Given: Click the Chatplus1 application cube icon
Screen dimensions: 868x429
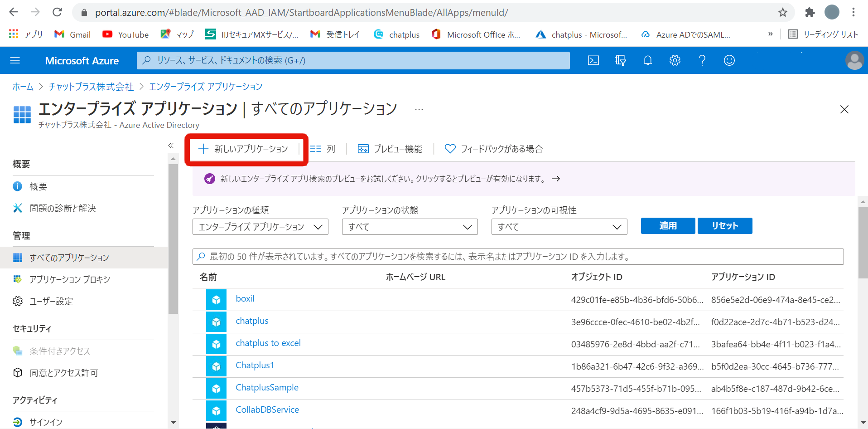Looking at the screenshot, I should tap(216, 366).
